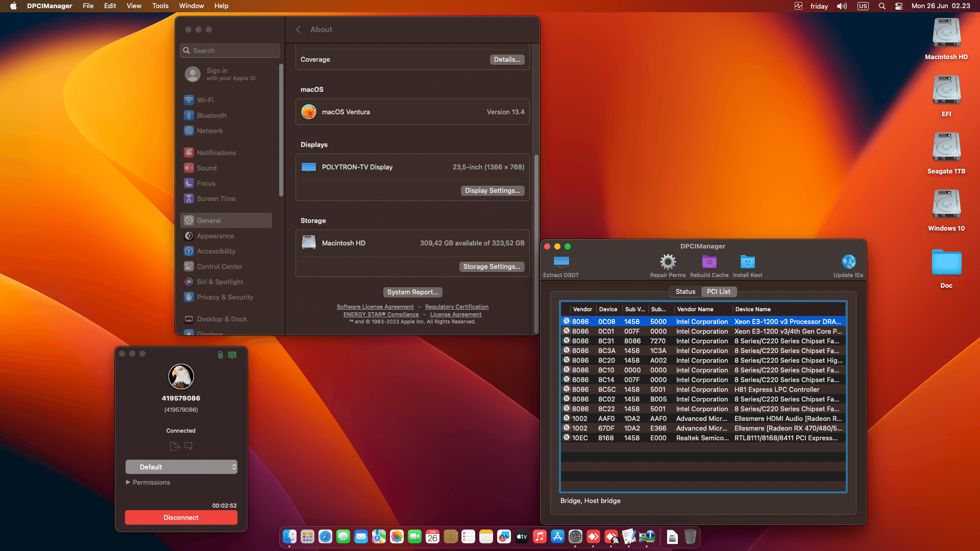Screen dimensions: 980x551
Task: Switch to the Status tab in DPCIManager
Action: tap(685, 291)
